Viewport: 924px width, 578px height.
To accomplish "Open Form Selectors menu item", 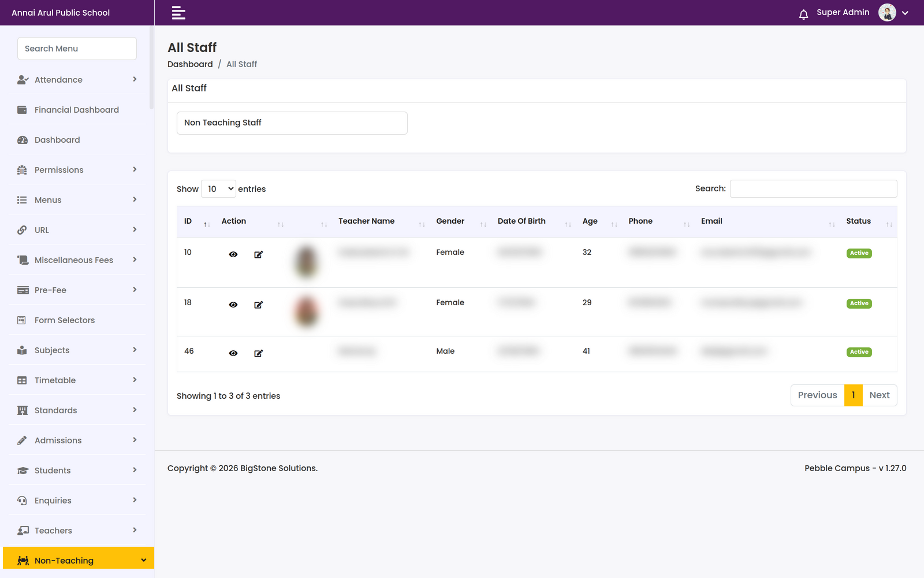I will [77, 320].
